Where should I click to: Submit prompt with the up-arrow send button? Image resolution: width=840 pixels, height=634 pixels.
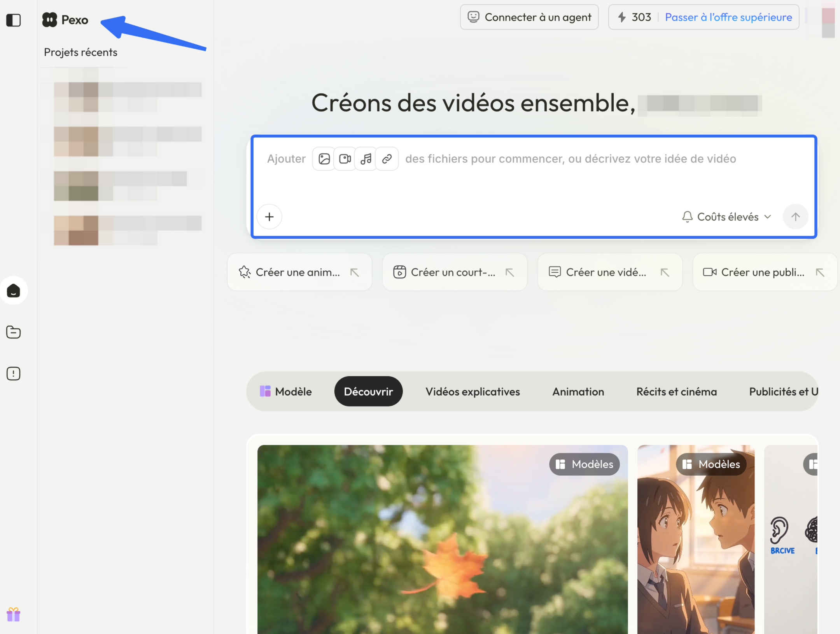click(x=795, y=217)
